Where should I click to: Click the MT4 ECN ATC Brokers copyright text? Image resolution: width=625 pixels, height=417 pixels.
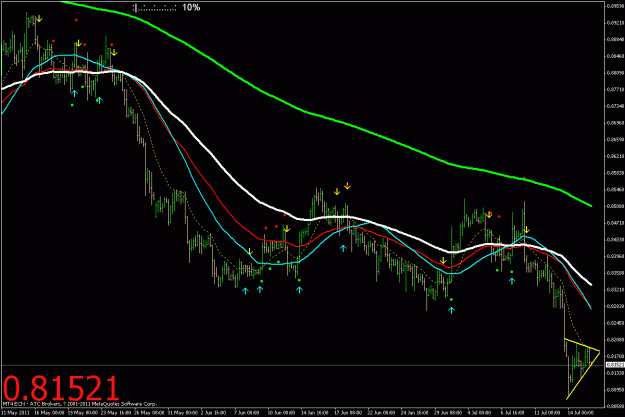[80, 404]
